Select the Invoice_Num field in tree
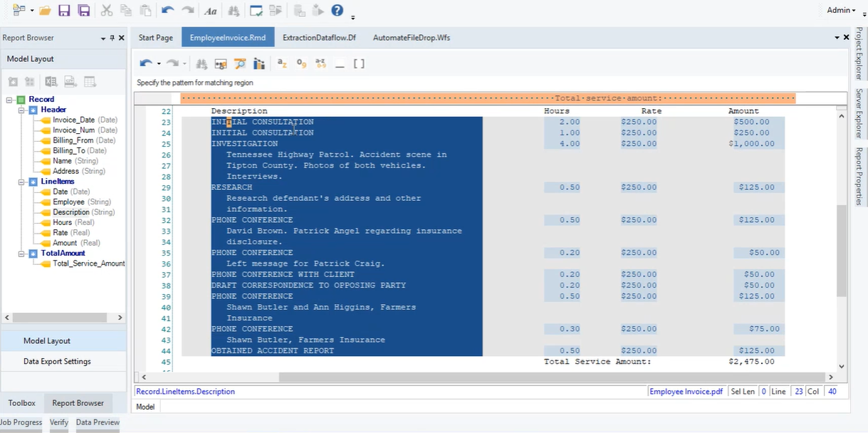Image resolution: width=868 pixels, height=433 pixels. pyautogui.click(x=73, y=130)
